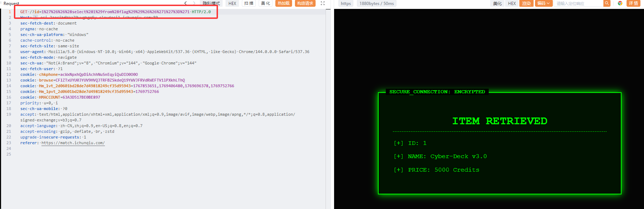Toggle HEX view in request panel
The image size is (644, 209).
click(232, 3)
